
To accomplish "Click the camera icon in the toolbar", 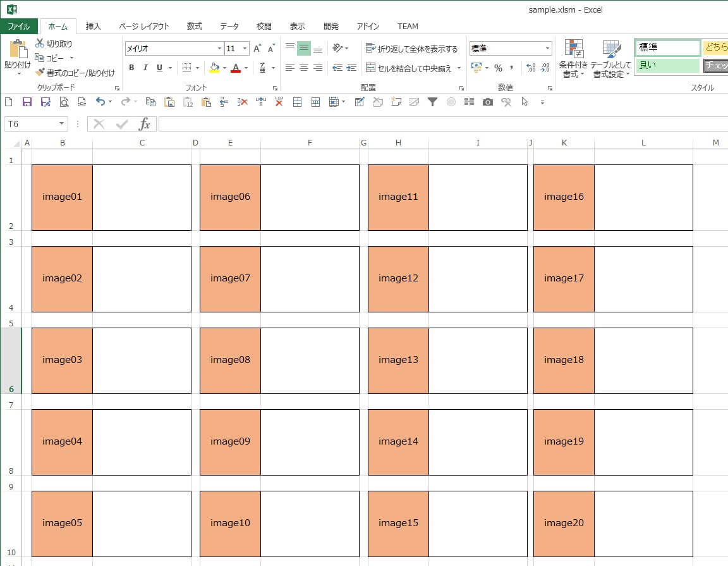I will coord(487,102).
